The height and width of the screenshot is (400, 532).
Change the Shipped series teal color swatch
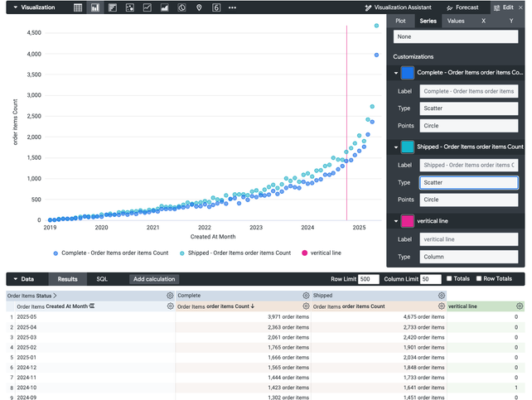coord(408,147)
